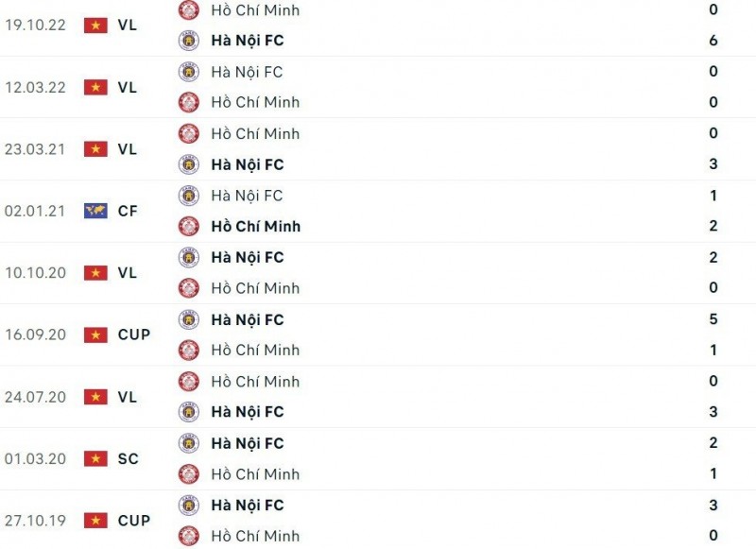Click CUP label for the 16.09.20 match
This screenshot has height=549, width=756.
pos(133,335)
